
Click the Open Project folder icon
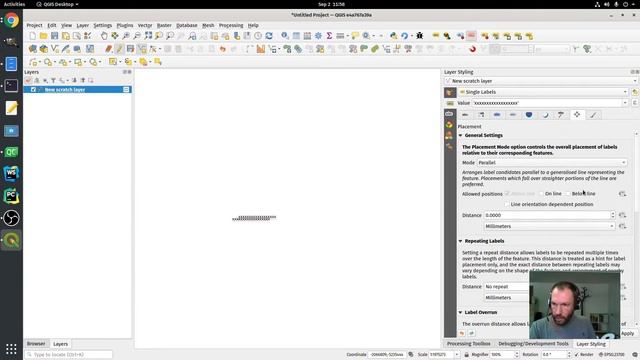click(x=43, y=36)
